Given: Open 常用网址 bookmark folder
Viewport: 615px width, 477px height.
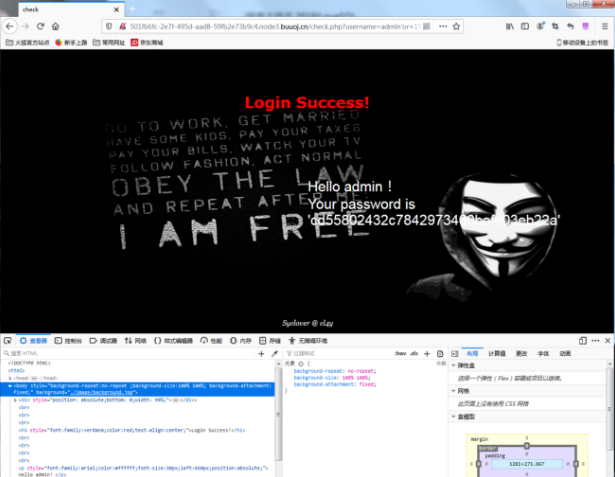Looking at the screenshot, I should pyautogui.click(x=109, y=42).
